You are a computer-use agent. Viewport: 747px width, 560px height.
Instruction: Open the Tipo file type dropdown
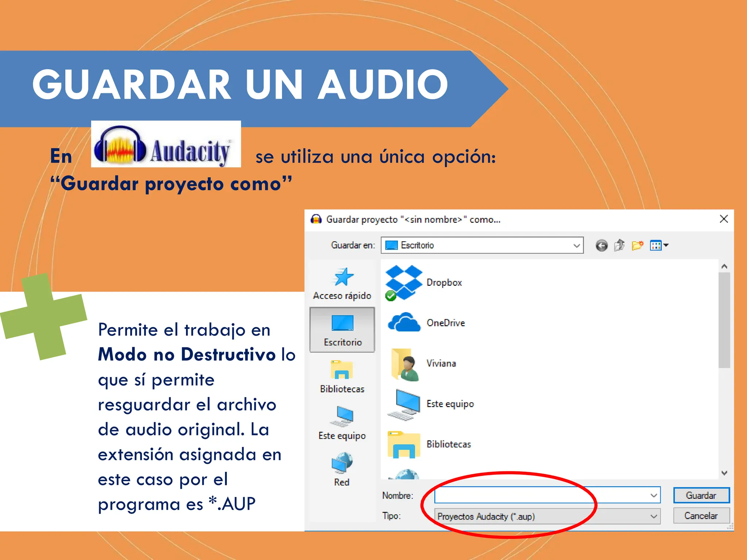pyautogui.click(x=547, y=516)
